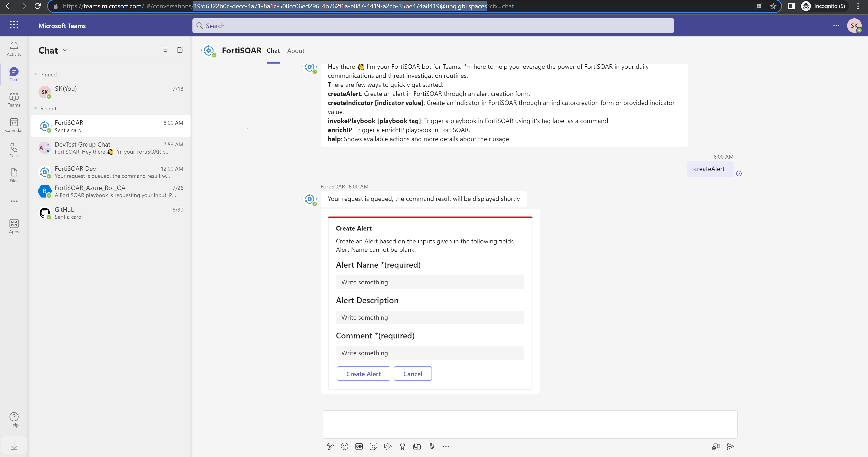This screenshot has width=868, height=457.
Task: Click the Teams search box
Action: [433, 26]
